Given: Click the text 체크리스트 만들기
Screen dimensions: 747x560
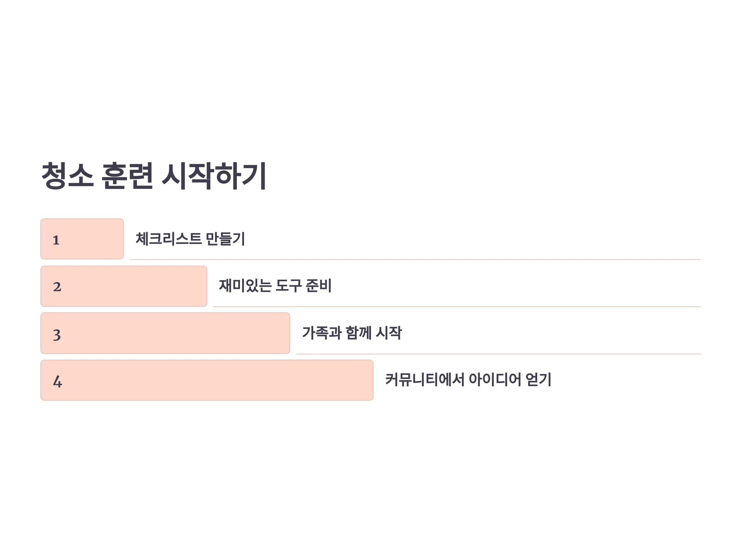Looking at the screenshot, I should [190, 239].
